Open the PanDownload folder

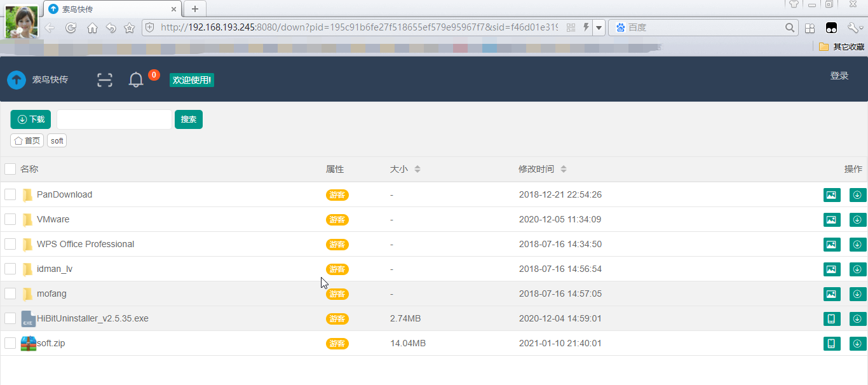pyautogui.click(x=64, y=194)
